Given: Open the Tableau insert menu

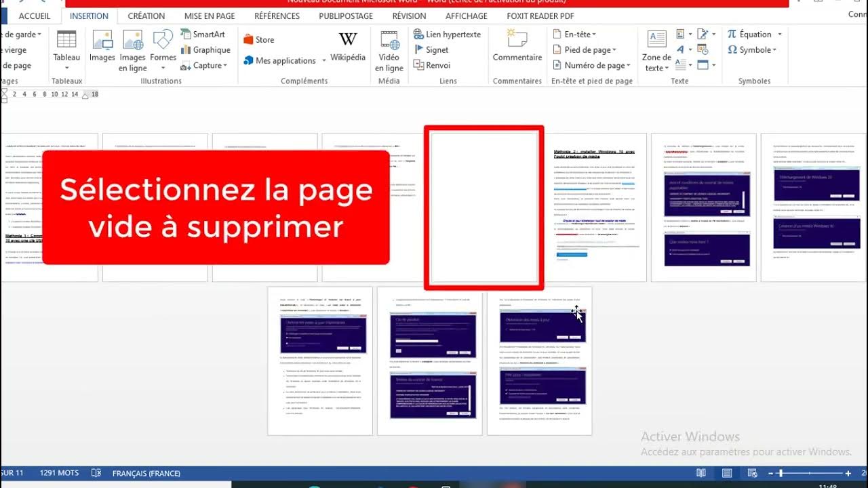Looking at the screenshot, I should click(x=66, y=51).
